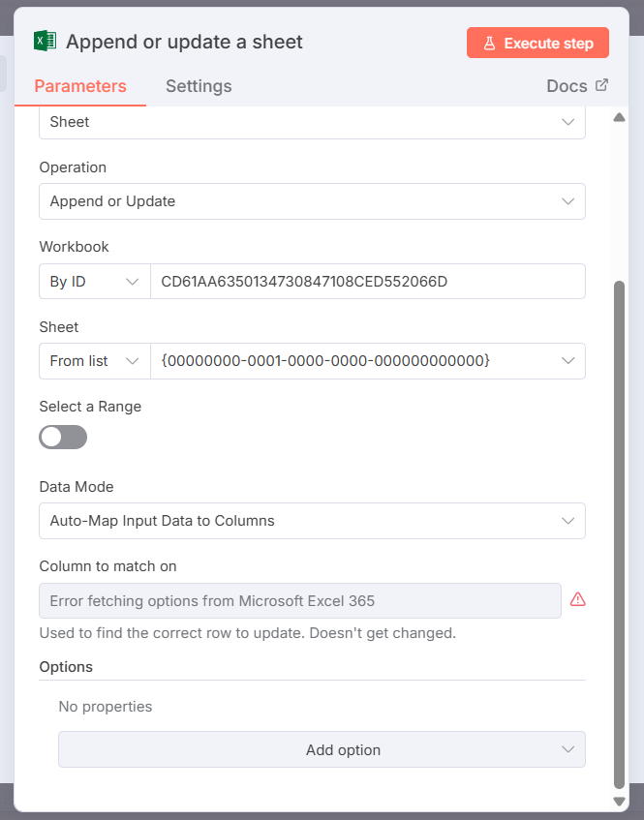This screenshot has height=820, width=644.
Task: Click the vertical scrollbar thumb
Action: tap(620, 532)
